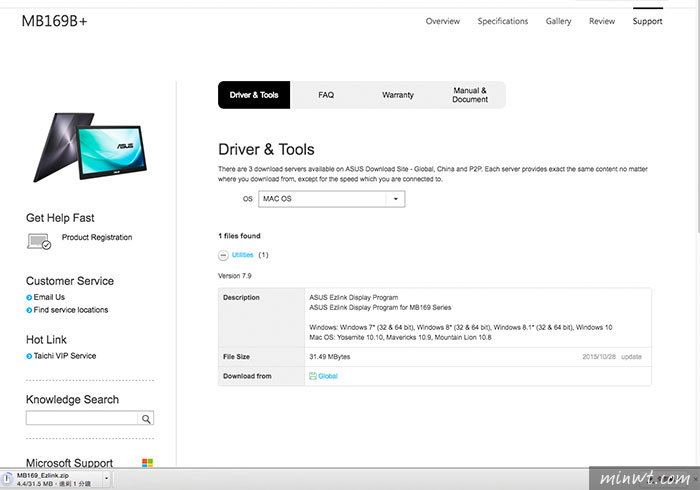Click the '1 files found' text
The image size is (700, 490).
click(x=239, y=236)
